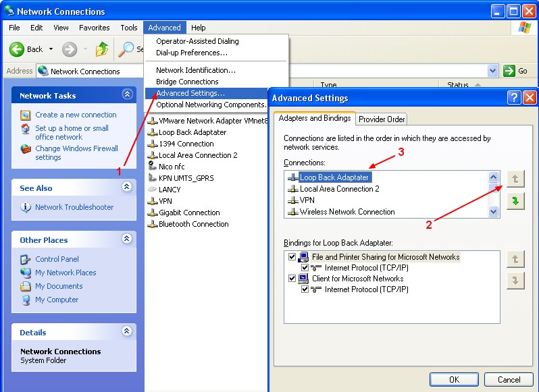
Task: Select the Bluetooth Connection network icon
Action: pyautogui.click(x=152, y=224)
